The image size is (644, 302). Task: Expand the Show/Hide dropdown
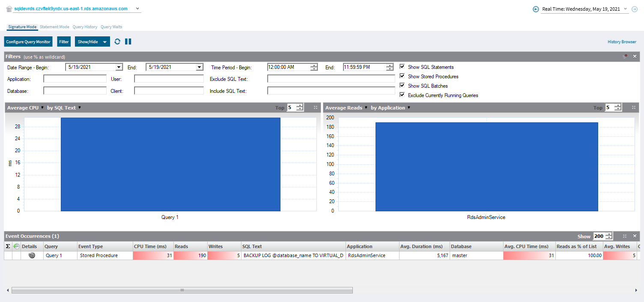click(105, 42)
